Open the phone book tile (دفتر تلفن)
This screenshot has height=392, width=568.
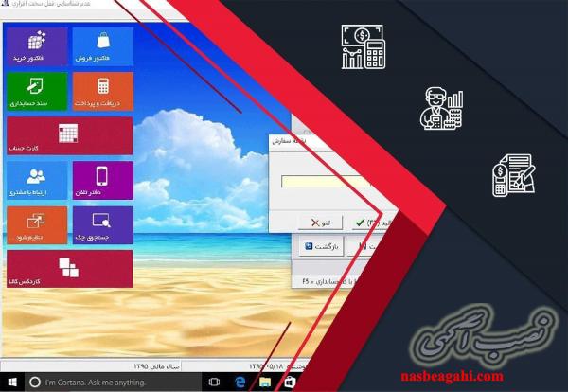pyautogui.click(x=102, y=181)
